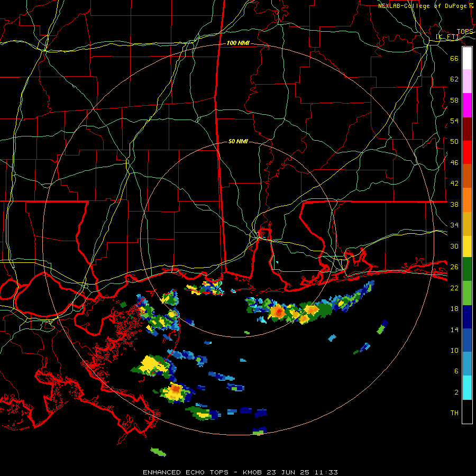Image resolution: width=476 pixels, height=476 pixels.
Task: Click the bright red legend swatch
Action: click(467, 152)
